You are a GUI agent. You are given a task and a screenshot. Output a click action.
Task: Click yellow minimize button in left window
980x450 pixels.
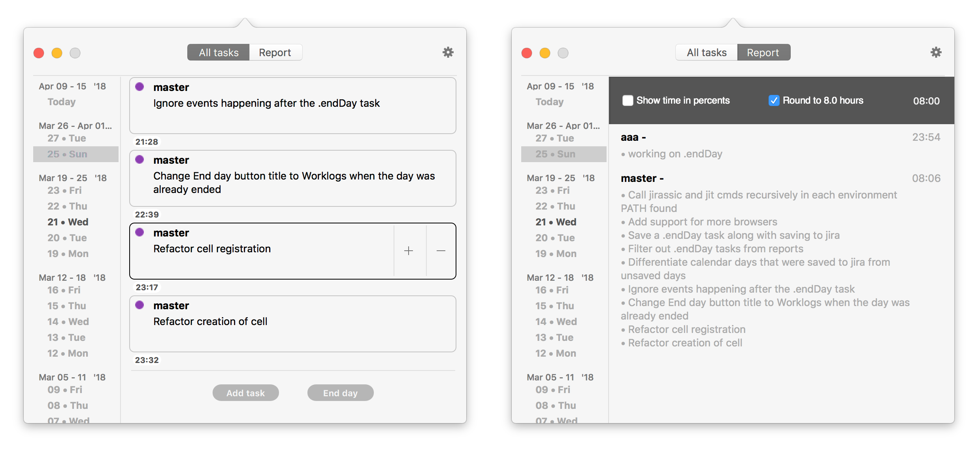[57, 53]
